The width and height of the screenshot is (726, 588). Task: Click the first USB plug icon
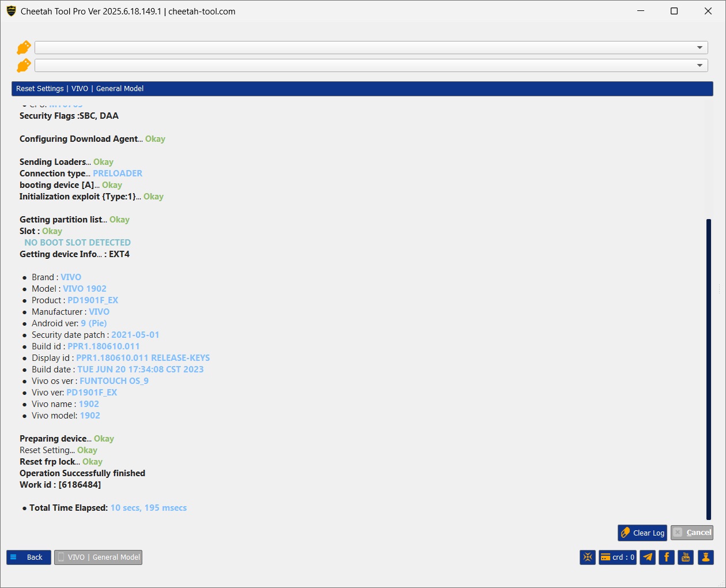tap(24, 47)
